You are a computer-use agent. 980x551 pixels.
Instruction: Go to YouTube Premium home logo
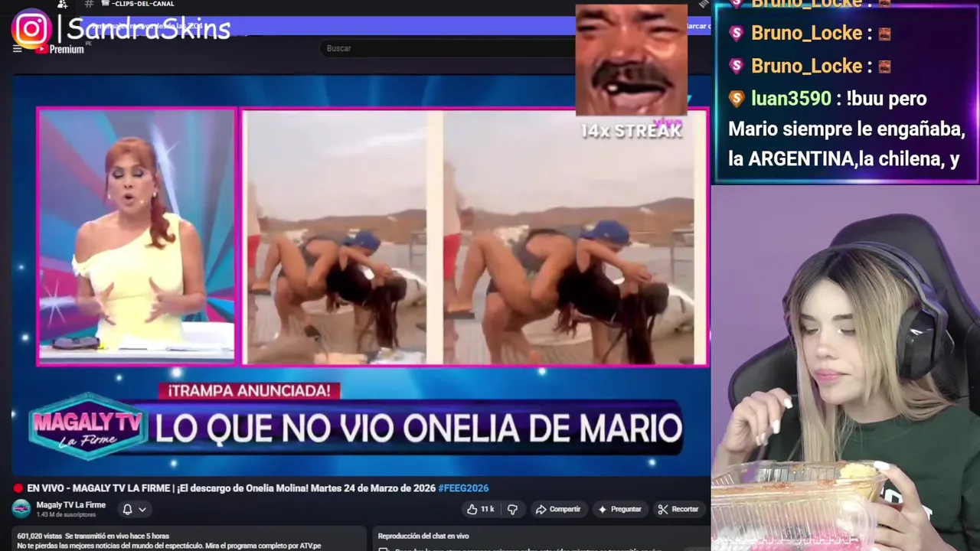tap(60, 49)
